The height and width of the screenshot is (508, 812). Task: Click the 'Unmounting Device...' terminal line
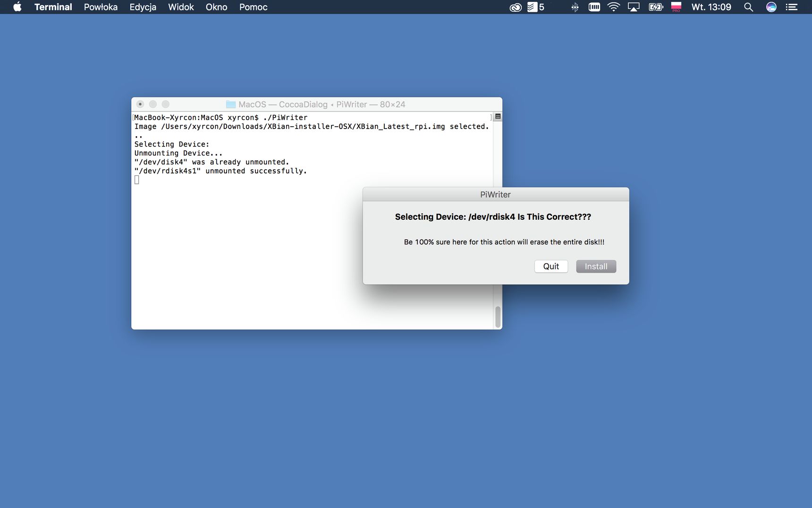pyautogui.click(x=178, y=153)
